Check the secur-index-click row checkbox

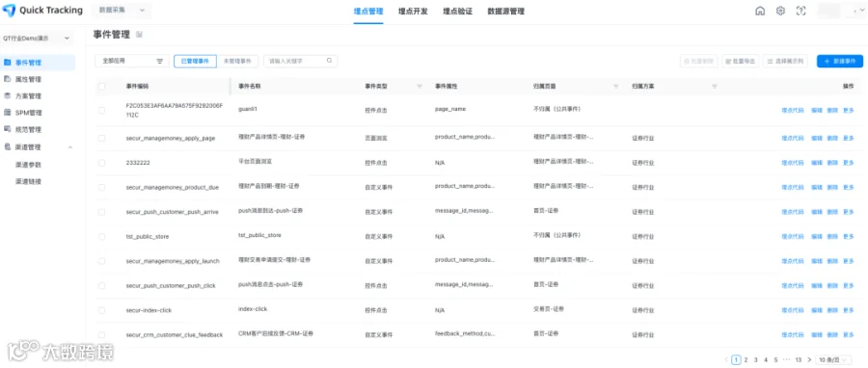click(x=101, y=310)
